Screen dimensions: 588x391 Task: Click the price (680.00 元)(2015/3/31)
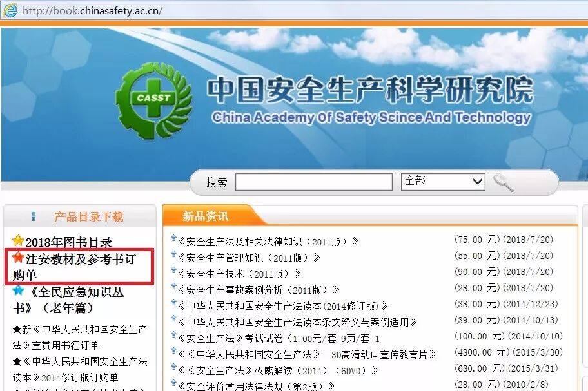point(506,368)
